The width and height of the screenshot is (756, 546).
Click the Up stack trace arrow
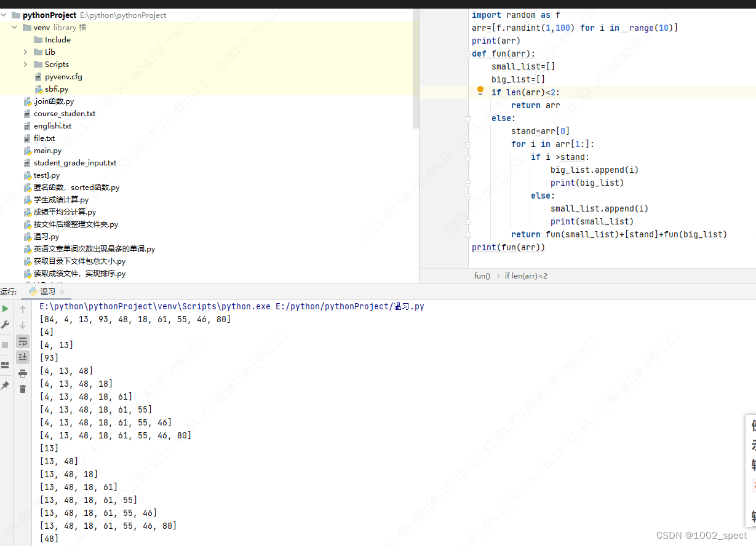click(23, 309)
